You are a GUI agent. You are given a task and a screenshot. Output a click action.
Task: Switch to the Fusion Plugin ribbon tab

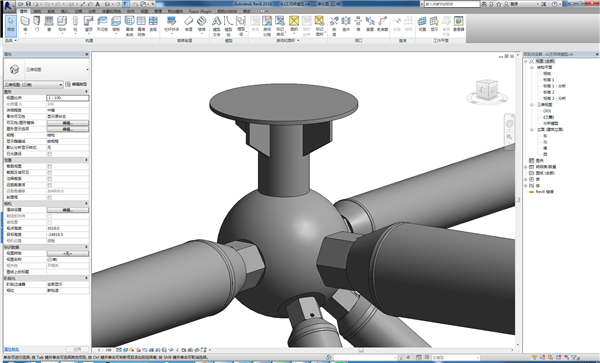(200, 11)
